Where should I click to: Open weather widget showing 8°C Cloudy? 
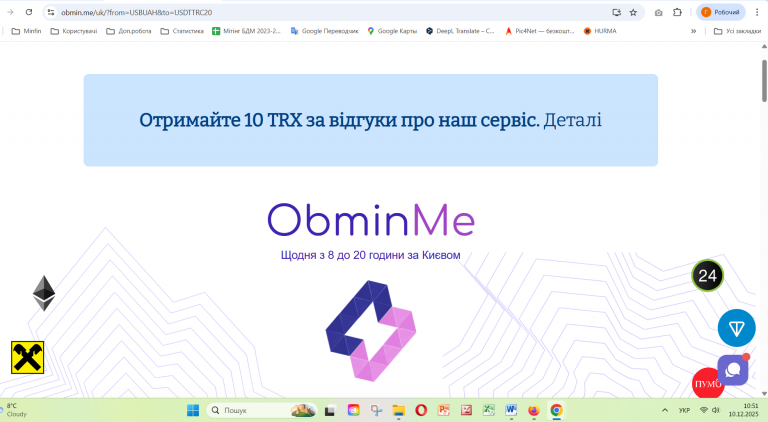(x=15, y=410)
